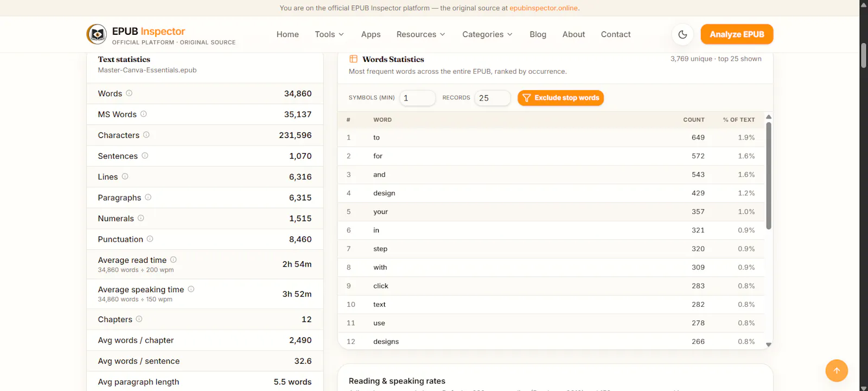Click the Records input field
868x391 pixels.
click(x=492, y=98)
